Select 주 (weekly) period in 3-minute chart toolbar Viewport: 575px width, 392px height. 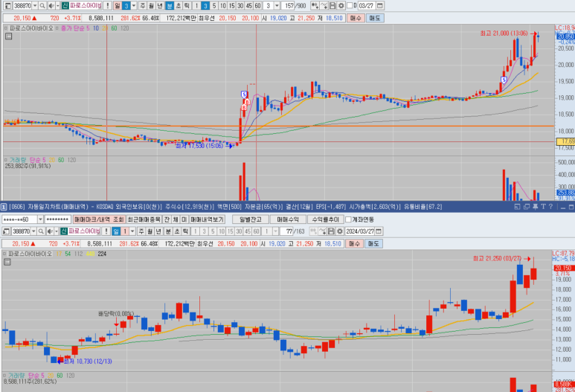click(x=142, y=6)
